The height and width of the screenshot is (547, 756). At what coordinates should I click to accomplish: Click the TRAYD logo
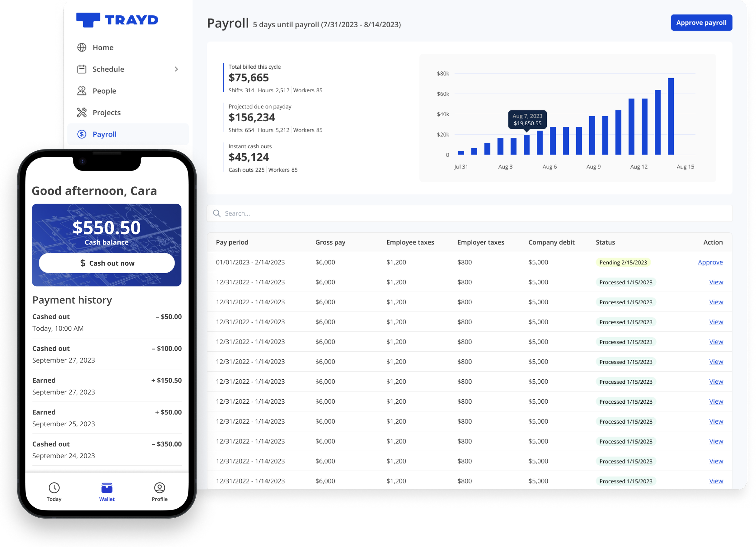117,20
